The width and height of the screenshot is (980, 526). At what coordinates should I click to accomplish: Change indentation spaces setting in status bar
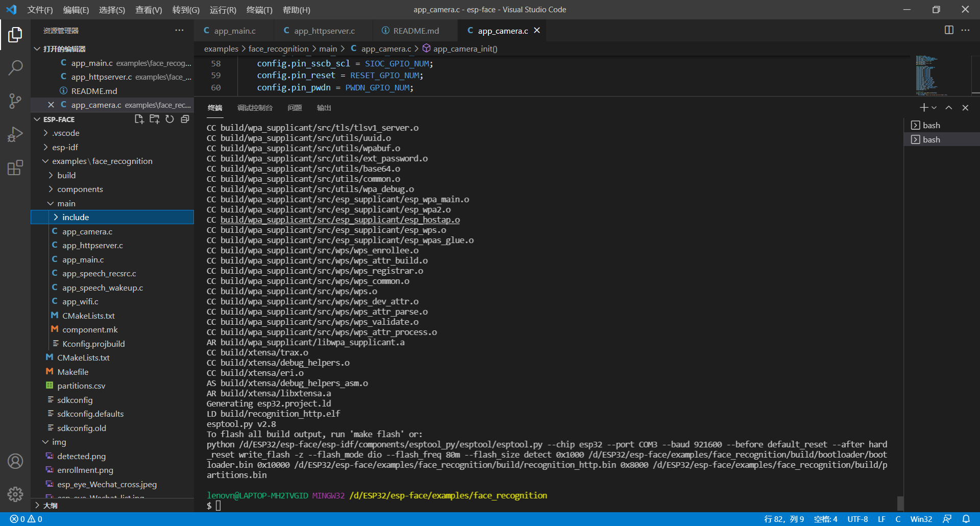point(825,519)
